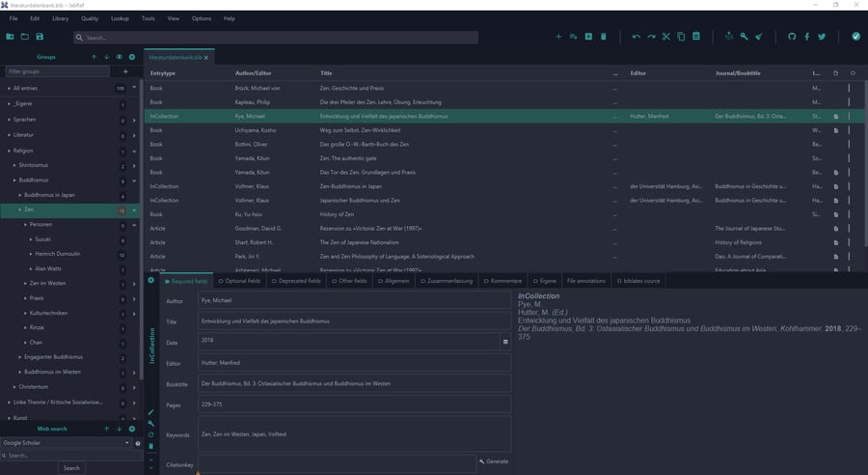Redo the last action
The image size is (868, 475).
pyautogui.click(x=651, y=37)
